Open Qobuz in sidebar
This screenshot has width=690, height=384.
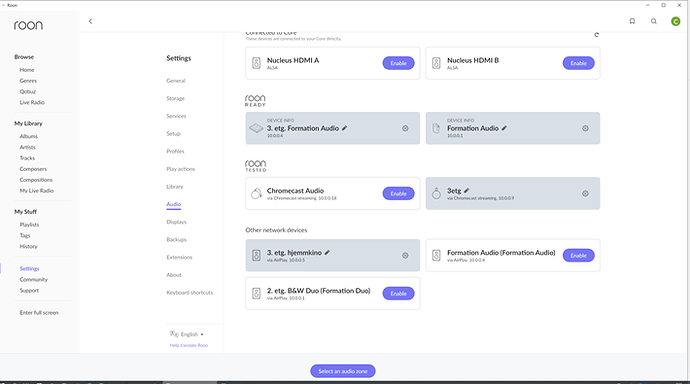[x=28, y=91]
